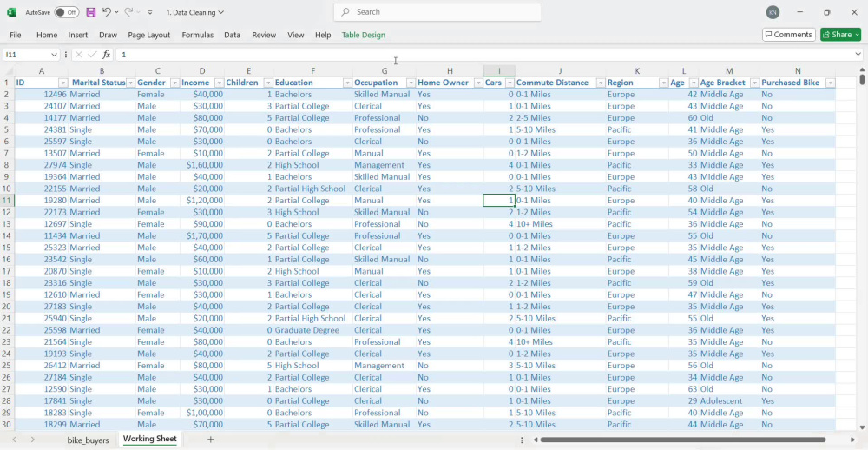Expand the Name Box dropdown arrow
This screenshot has width=868, height=450.
[54, 55]
